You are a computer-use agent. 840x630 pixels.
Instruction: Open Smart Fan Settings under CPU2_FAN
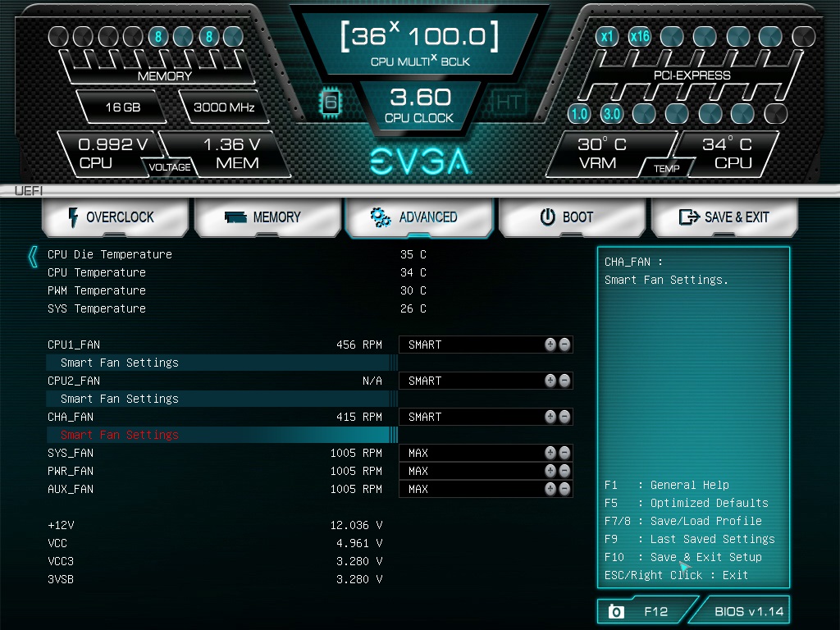221,399
